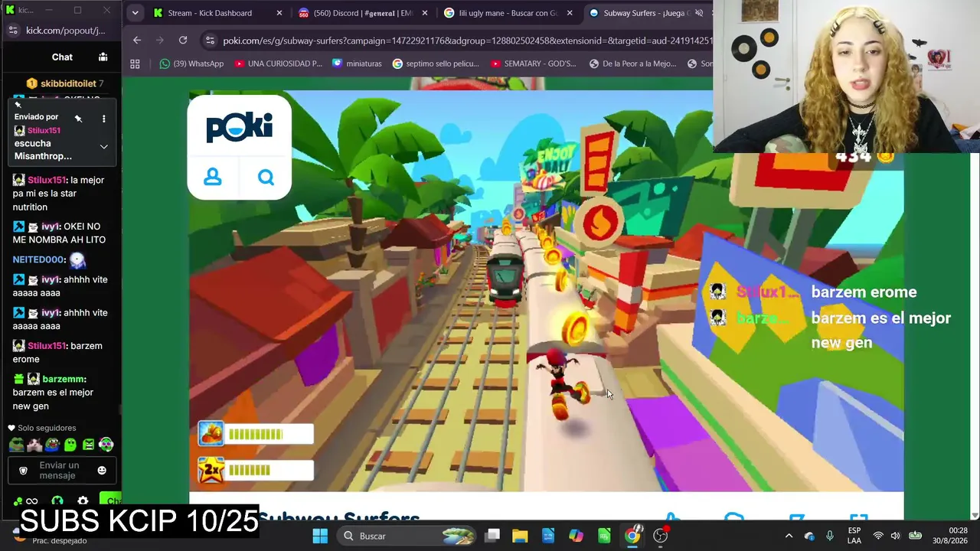Open Kick chat settings gear
Screen dimensions: 980x551
[x=83, y=501]
